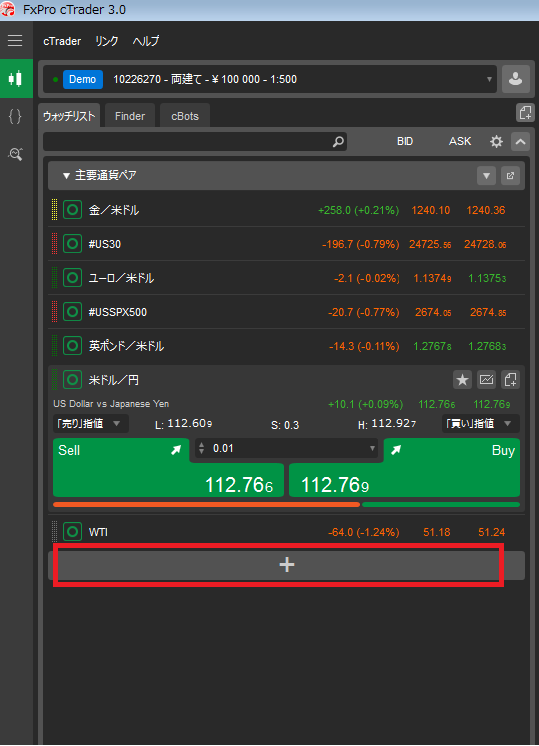Toggle the circle button beside 金/米ドル
This screenshot has width=539, height=746.
pyautogui.click(x=72, y=210)
